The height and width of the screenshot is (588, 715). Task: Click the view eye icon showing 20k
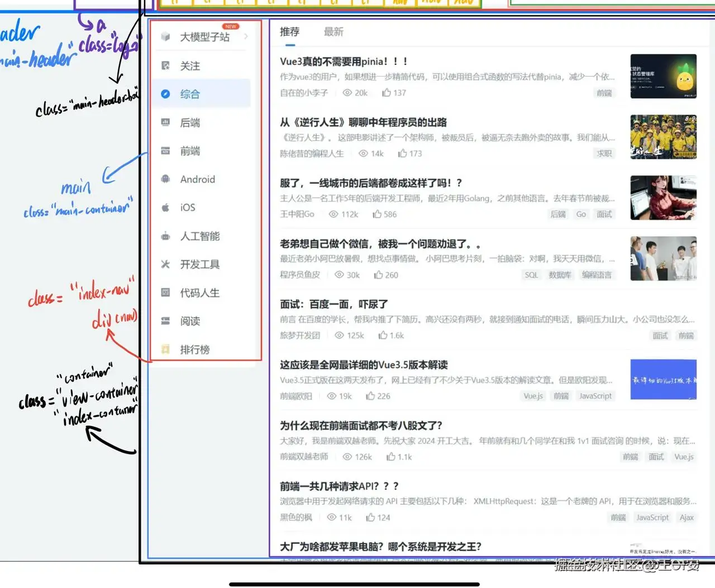[x=347, y=93]
